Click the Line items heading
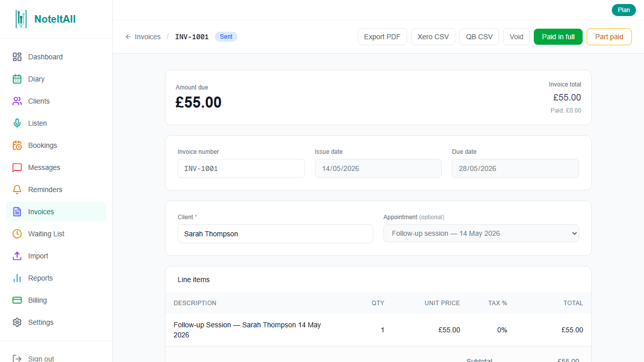 194,280
